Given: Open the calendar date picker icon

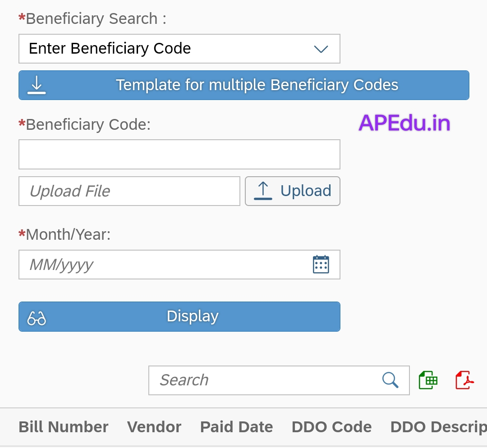Looking at the screenshot, I should coord(321,265).
